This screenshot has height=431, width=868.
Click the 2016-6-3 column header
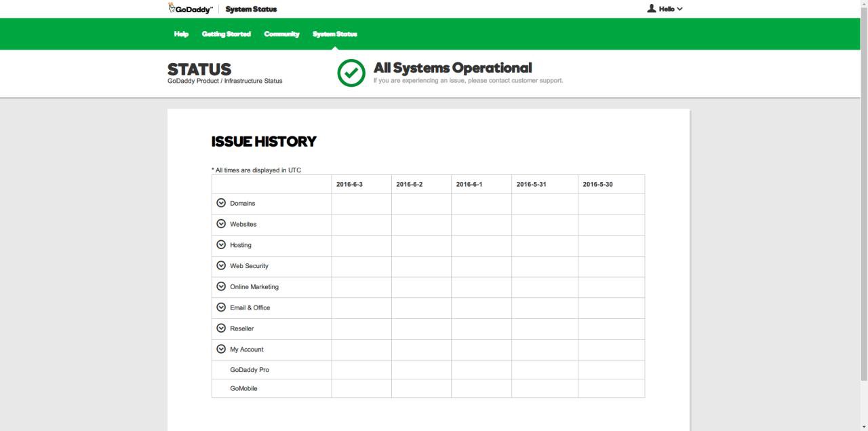[x=349, y=184]
